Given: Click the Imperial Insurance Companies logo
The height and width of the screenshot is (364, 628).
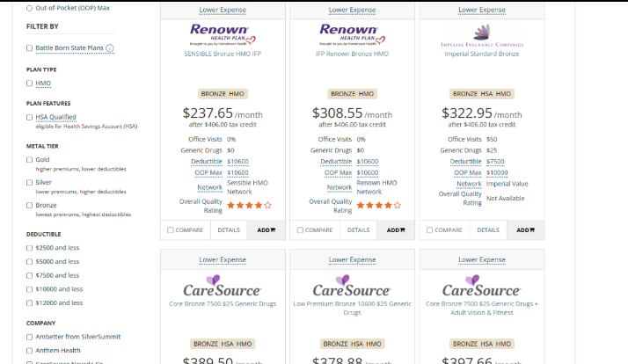Looking at the screenshot, I should point(482,36).
